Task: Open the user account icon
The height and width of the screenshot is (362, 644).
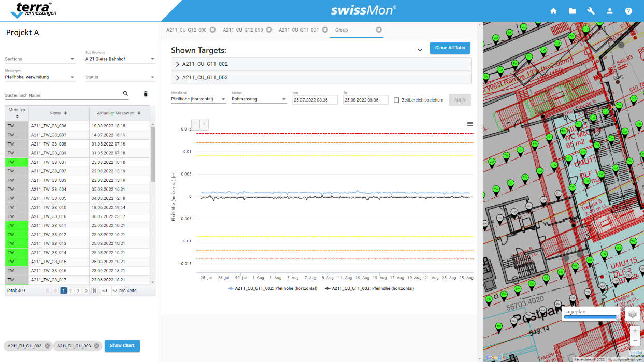Action: click(x=610, y=11)
